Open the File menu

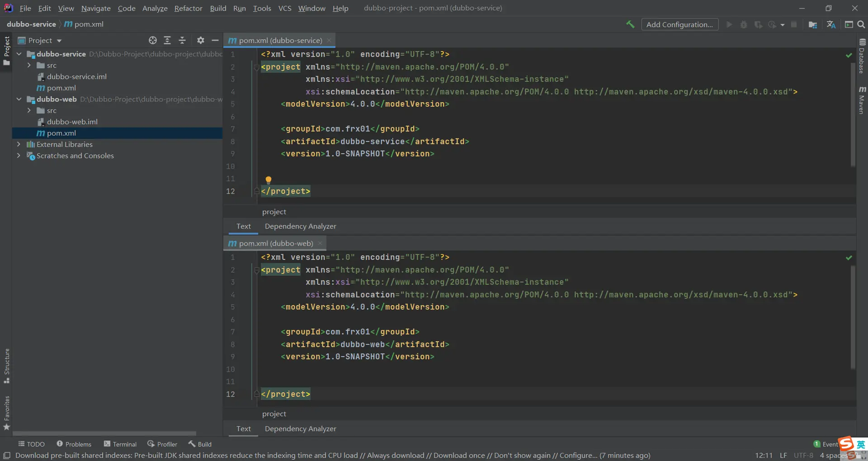coord(25,8)
